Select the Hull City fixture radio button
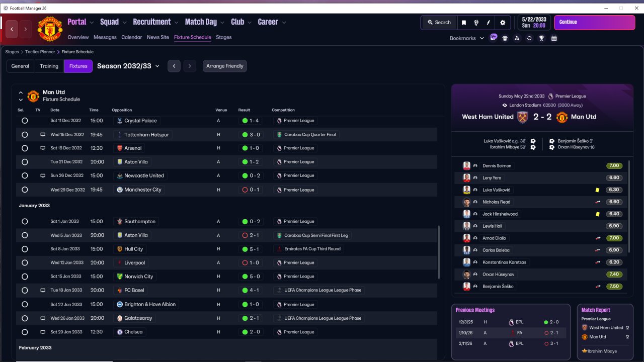This screenshot has height=362, width=644. [x=25, y=249]
